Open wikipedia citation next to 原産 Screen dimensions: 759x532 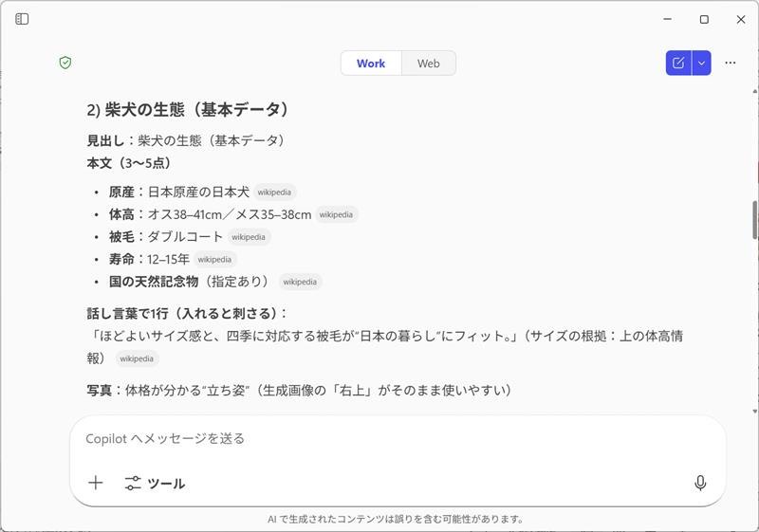coord(274,192)
